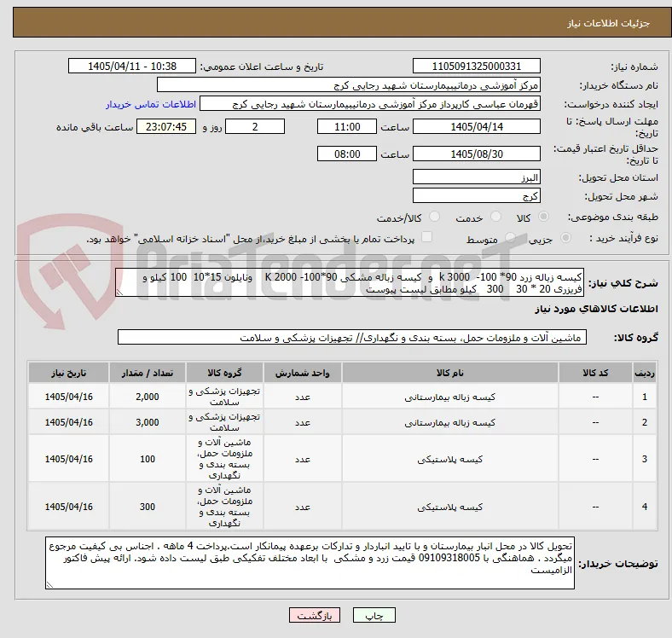
Task: Click the goods group field ماشین آلات
Action: point(352,337)
